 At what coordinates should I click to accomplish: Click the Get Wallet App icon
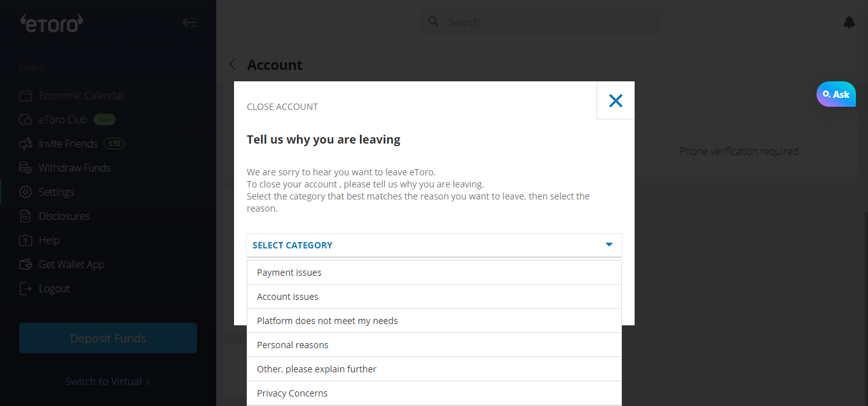(x=25, y=264)
